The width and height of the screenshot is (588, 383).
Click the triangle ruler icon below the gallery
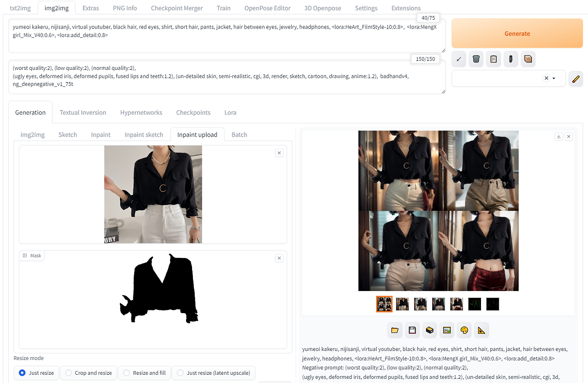(x=481, y=330)
